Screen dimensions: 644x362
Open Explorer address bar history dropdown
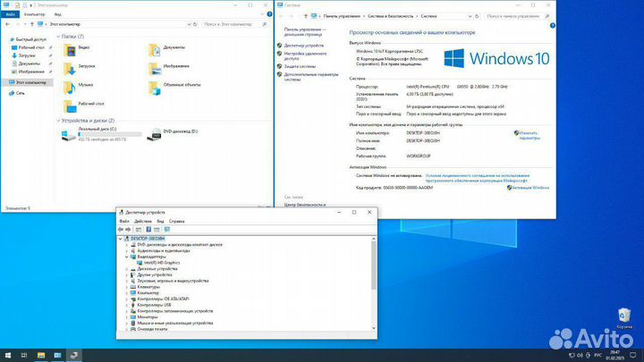[189, 24]
